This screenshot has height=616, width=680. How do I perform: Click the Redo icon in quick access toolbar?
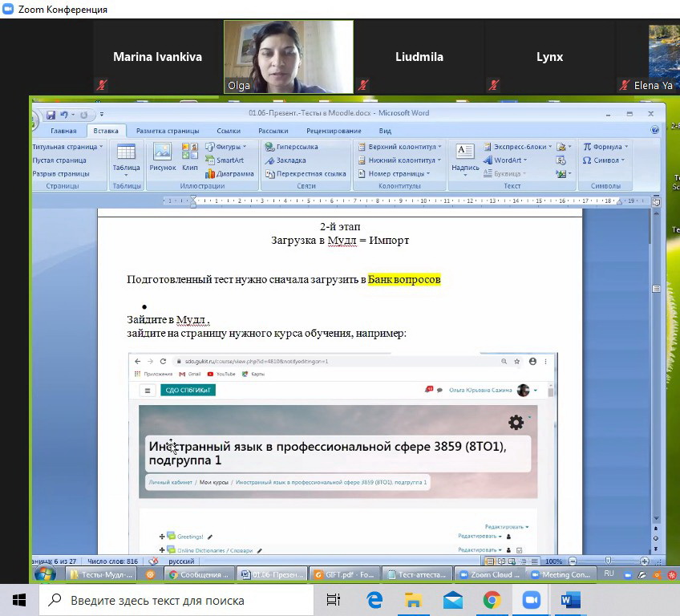coord(83,115)
